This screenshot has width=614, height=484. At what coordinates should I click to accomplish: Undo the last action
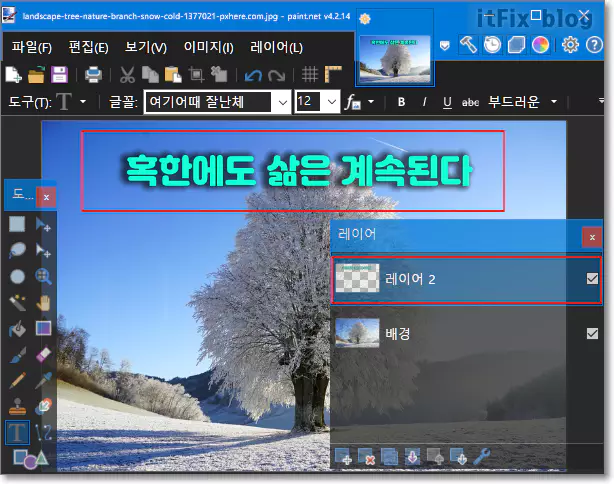[x=253, y=75]
